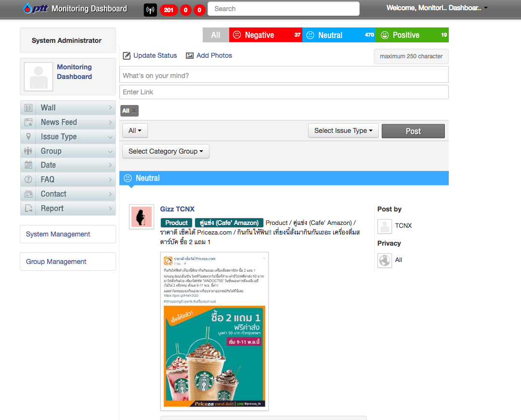Click the Update Status pencil icon
521x420 pixels.
pyautogui.click(x=127, y=55)
